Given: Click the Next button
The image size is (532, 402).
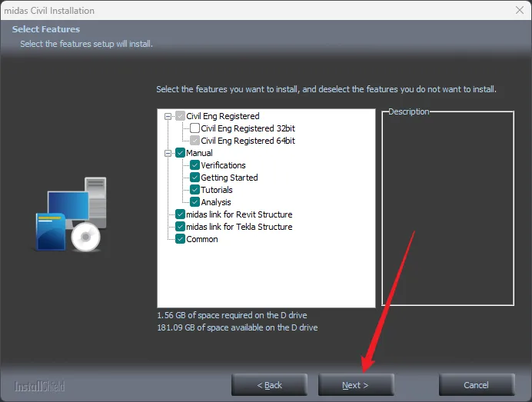Looking at the screenshot, I should (x=356, y=385).
